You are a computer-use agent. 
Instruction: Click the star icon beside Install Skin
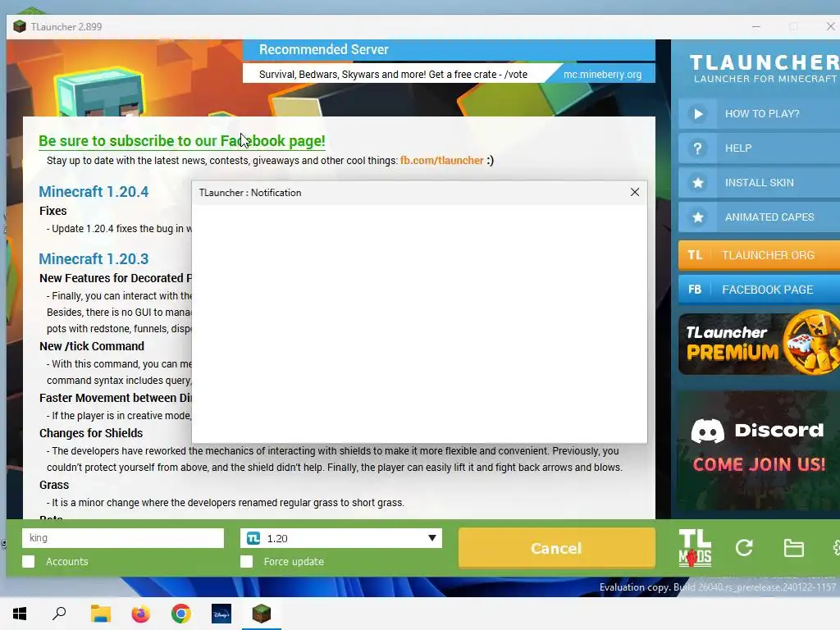pyautogui.click(x=698, y=183)
